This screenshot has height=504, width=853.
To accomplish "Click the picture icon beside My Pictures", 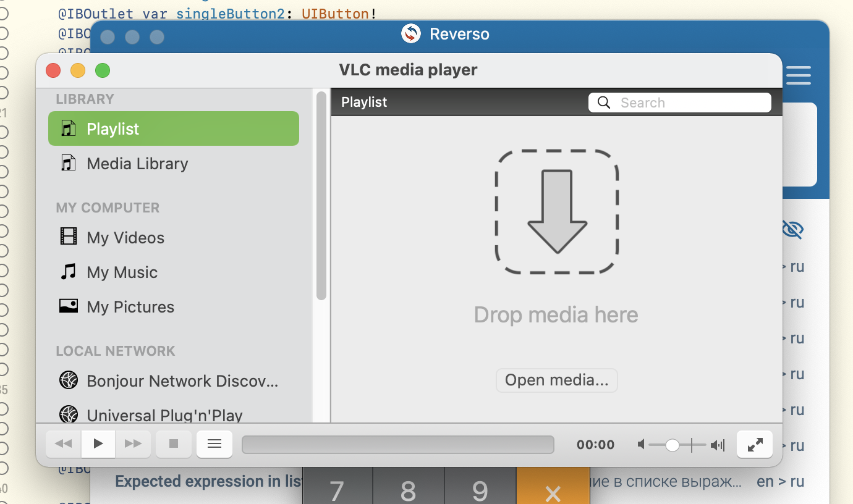I will coord(68,306).
